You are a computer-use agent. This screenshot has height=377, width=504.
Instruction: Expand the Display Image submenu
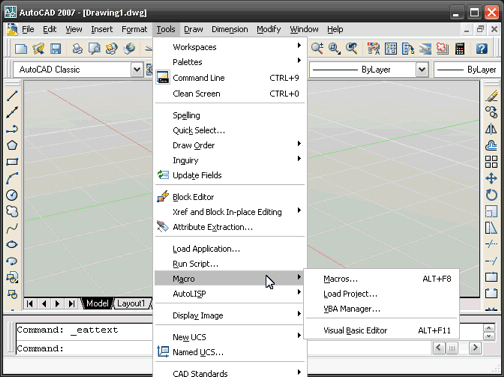tap(230, 315)
